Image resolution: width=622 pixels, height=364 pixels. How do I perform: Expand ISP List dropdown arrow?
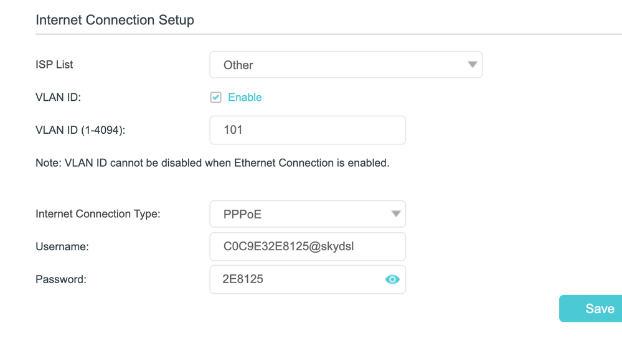pos(472,65)
